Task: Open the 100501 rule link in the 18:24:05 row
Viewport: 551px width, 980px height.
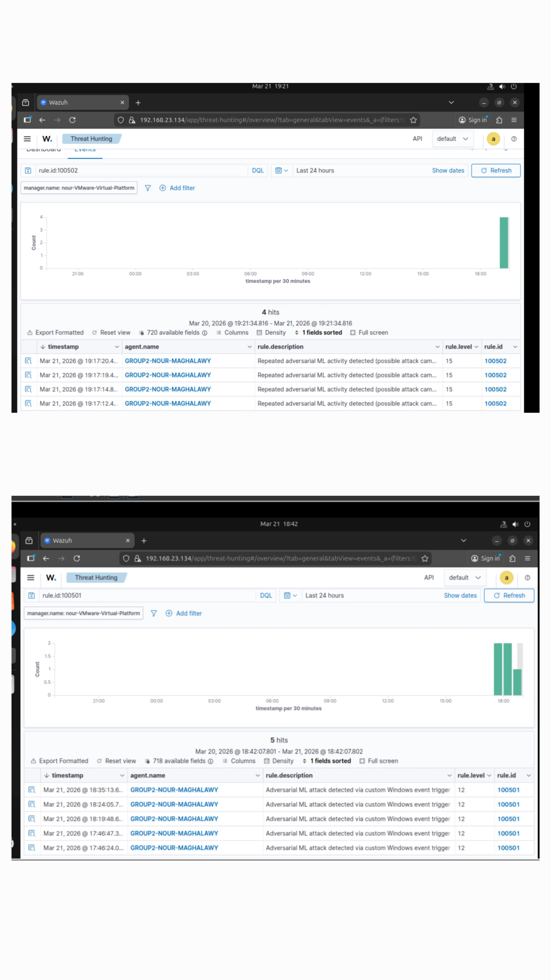Action: tap(508, 804)
